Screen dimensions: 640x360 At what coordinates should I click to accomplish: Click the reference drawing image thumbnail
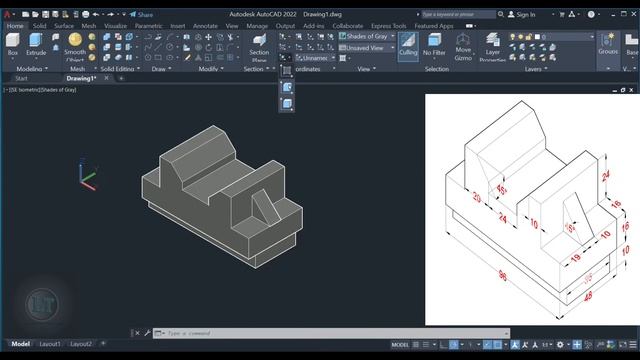(532, 209)
